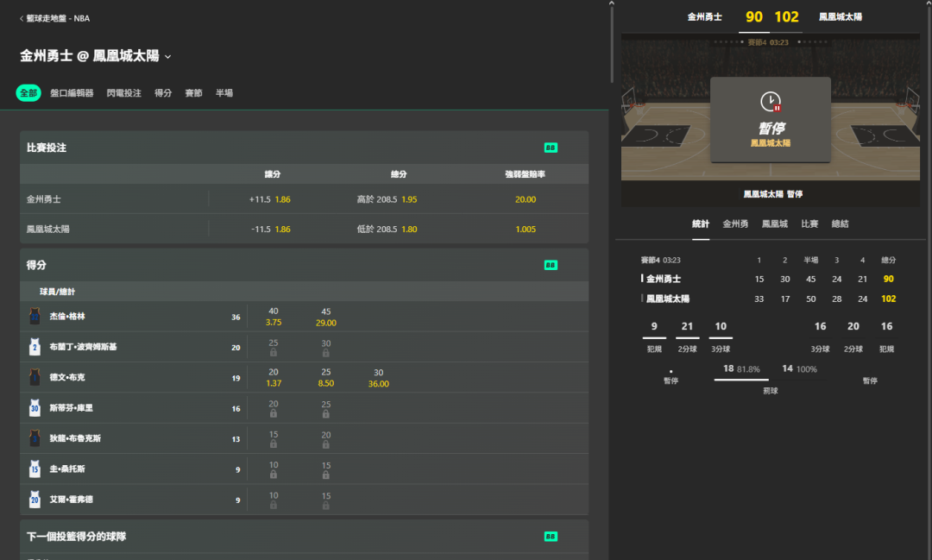932x560 pixels.
Task: Click 圭•桑托斯's number 15 jersey icon
Action: (35, 469)
